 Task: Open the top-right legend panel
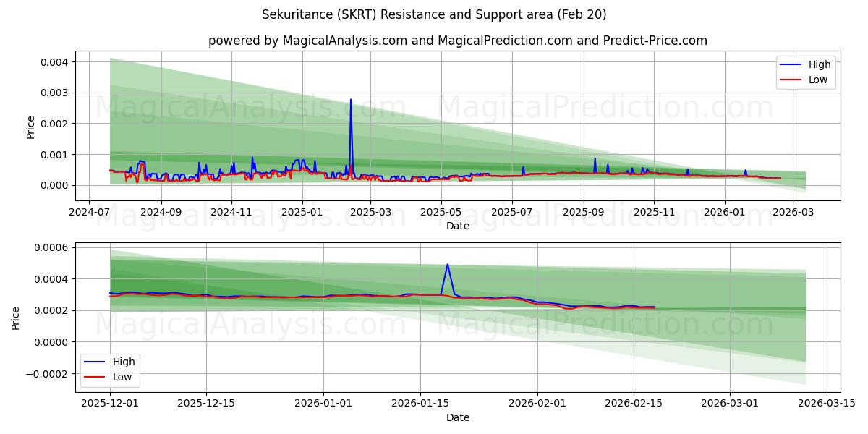tap(807, 72)
